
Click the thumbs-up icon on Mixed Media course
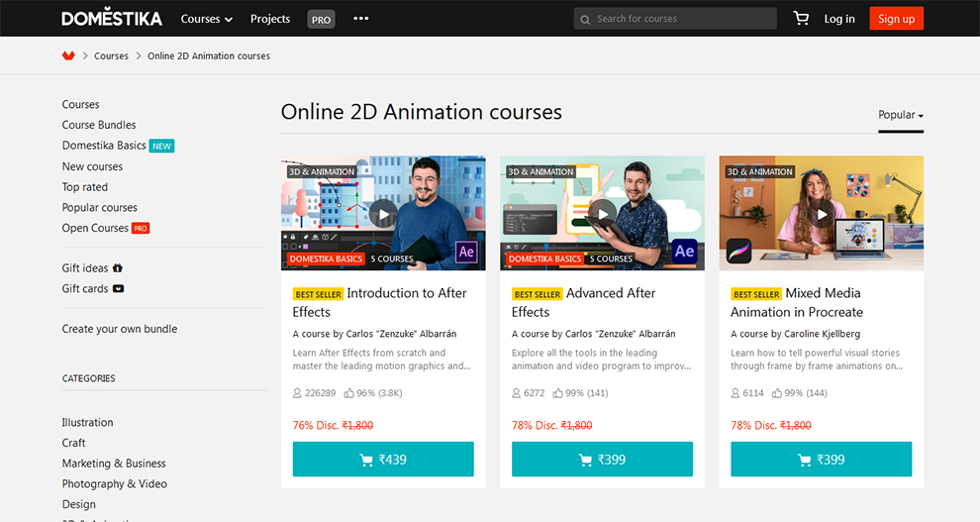[x=776, y=392]
